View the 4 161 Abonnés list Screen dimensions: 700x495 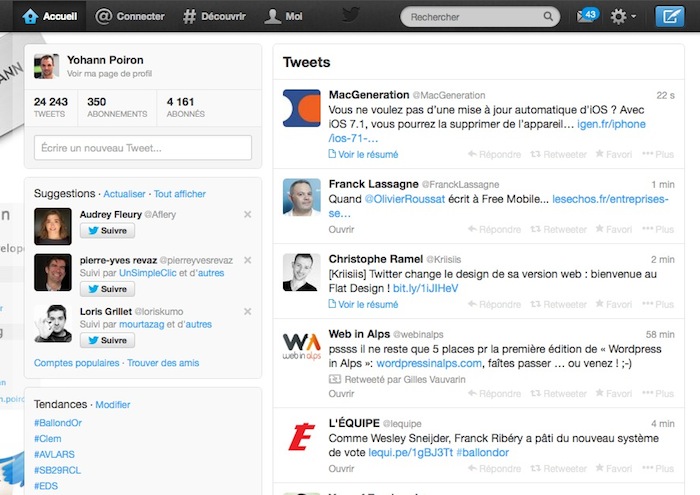186,107
